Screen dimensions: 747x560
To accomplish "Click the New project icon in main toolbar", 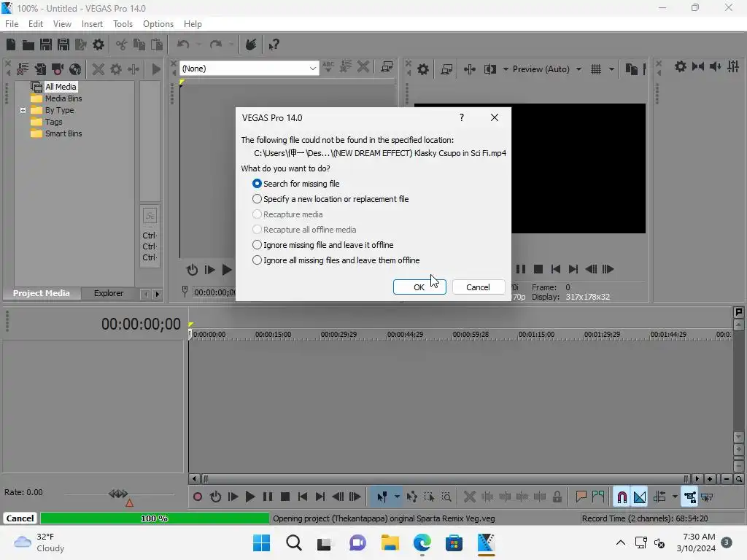I will tap(11, 44).
